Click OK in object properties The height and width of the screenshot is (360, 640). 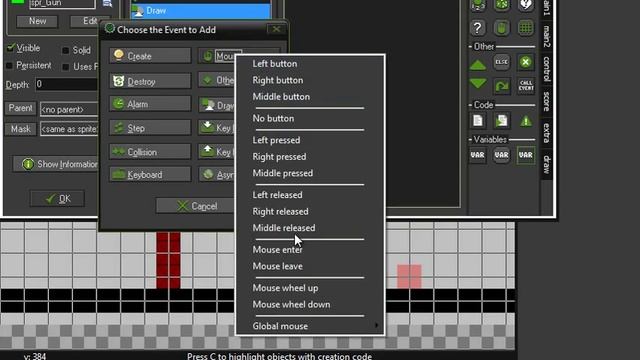(x=58, y=199)
